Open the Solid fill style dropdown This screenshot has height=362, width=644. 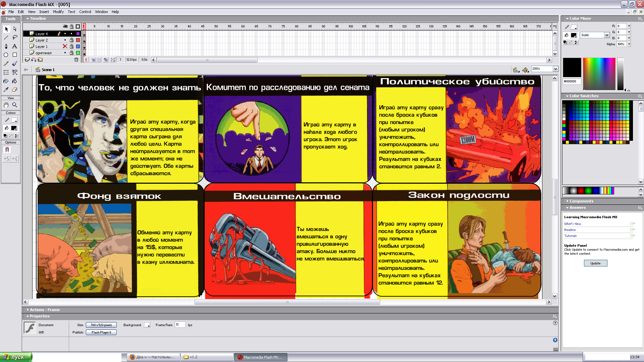(x=607, y=35)
